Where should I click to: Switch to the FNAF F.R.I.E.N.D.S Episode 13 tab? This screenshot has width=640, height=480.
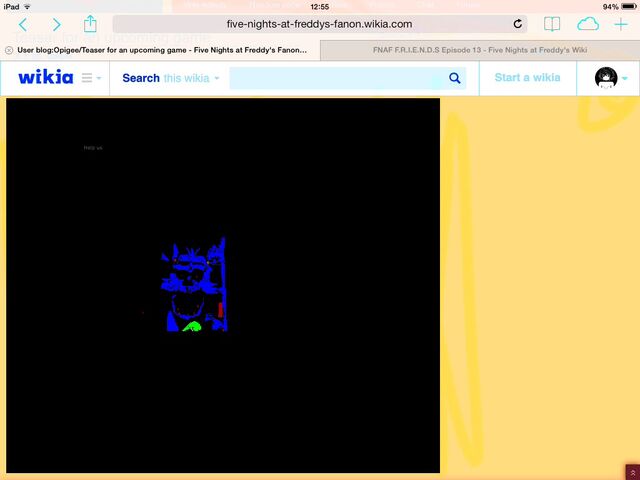(x=480, y=50)
